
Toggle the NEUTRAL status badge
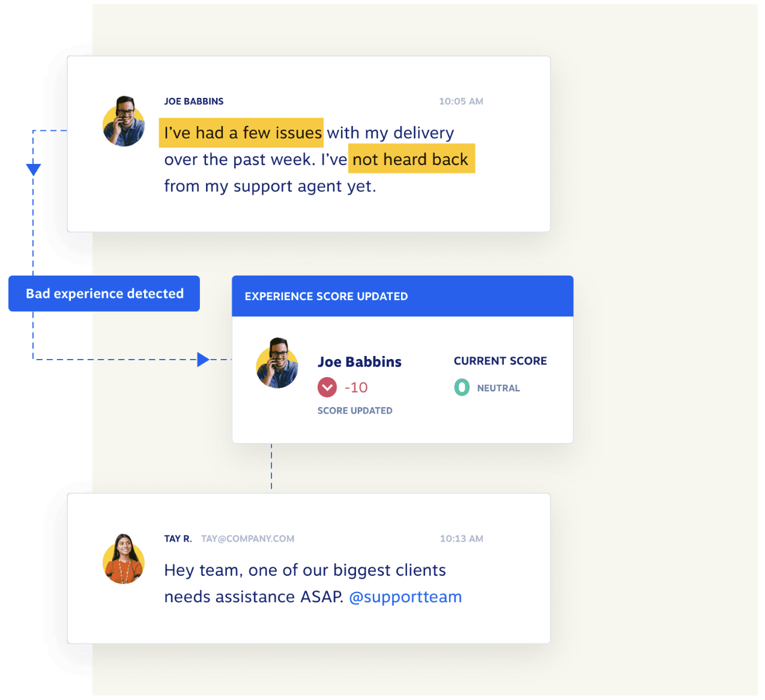(498, 388)
